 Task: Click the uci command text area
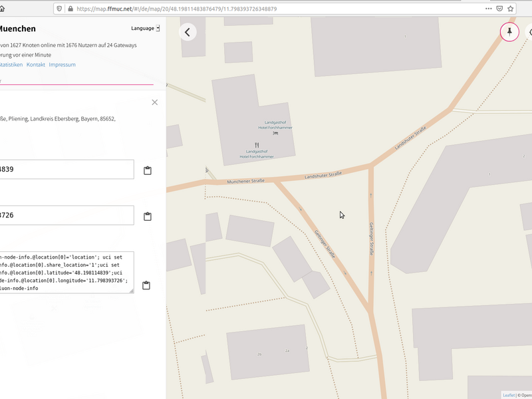[67, 273]
